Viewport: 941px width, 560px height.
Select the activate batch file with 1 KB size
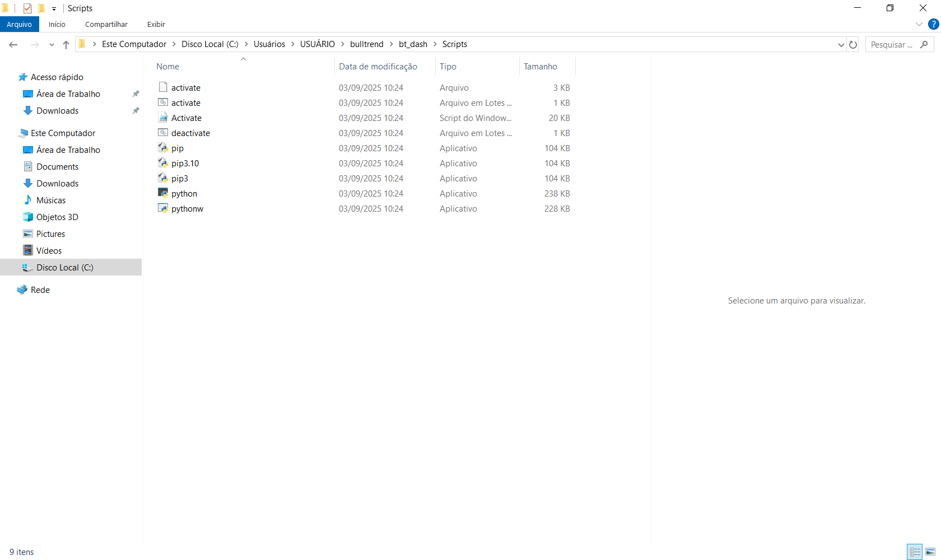[x=186, y=103]
